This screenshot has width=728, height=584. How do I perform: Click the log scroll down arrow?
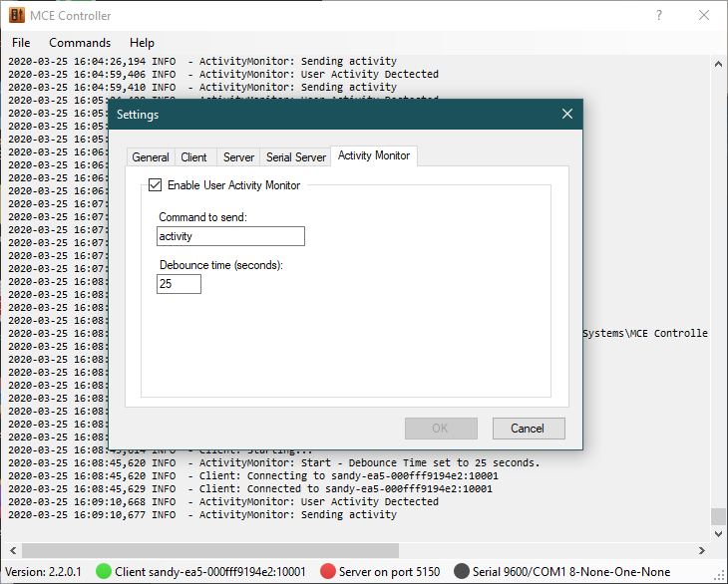tap(718, 534)
